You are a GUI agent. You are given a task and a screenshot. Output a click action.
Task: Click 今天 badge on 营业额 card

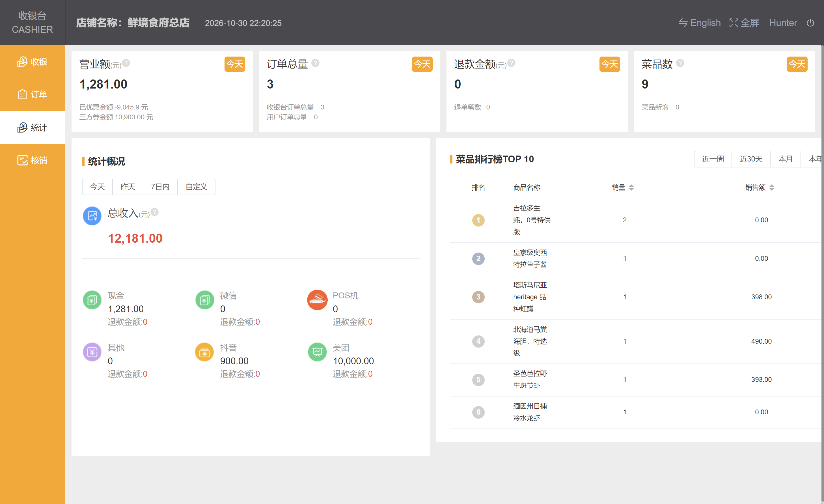pyautogui.click(x=235, y=64)
